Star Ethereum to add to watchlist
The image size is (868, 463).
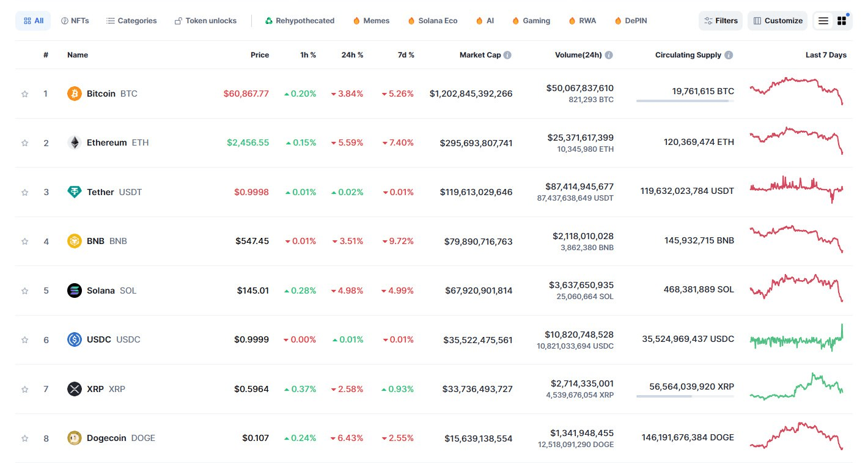[x=25, y=143]
